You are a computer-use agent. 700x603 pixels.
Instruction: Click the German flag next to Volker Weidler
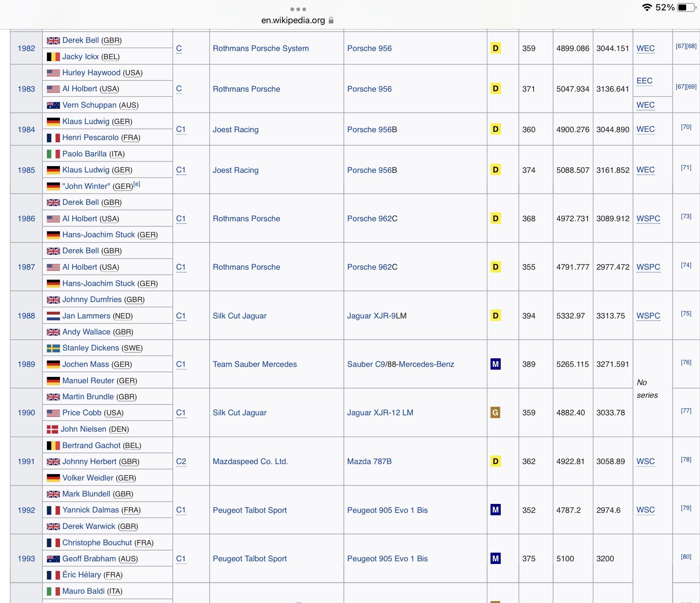(53, 478)
